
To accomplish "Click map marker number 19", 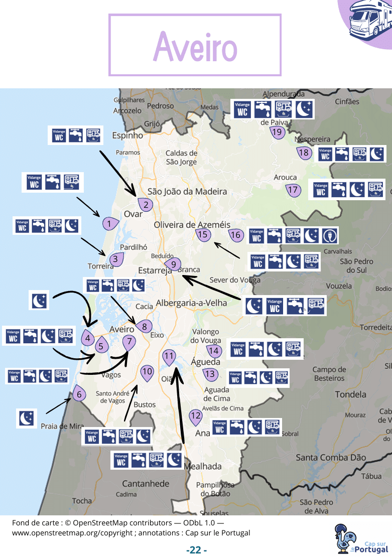I will [277, 132].
